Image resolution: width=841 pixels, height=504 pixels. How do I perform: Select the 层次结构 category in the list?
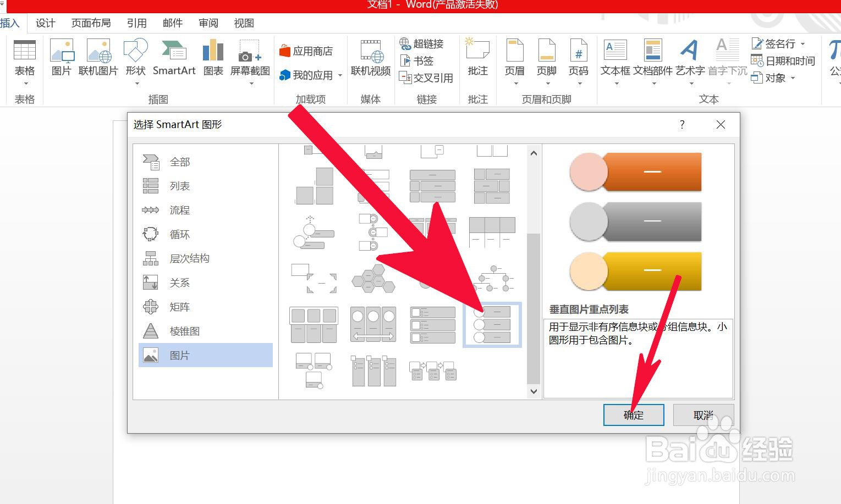click(x=189, y=258)
